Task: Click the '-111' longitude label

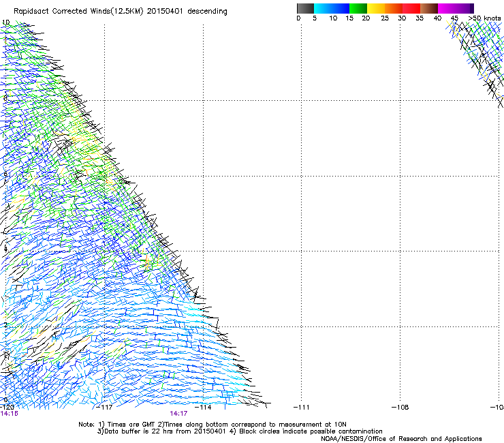Action: 302,408
